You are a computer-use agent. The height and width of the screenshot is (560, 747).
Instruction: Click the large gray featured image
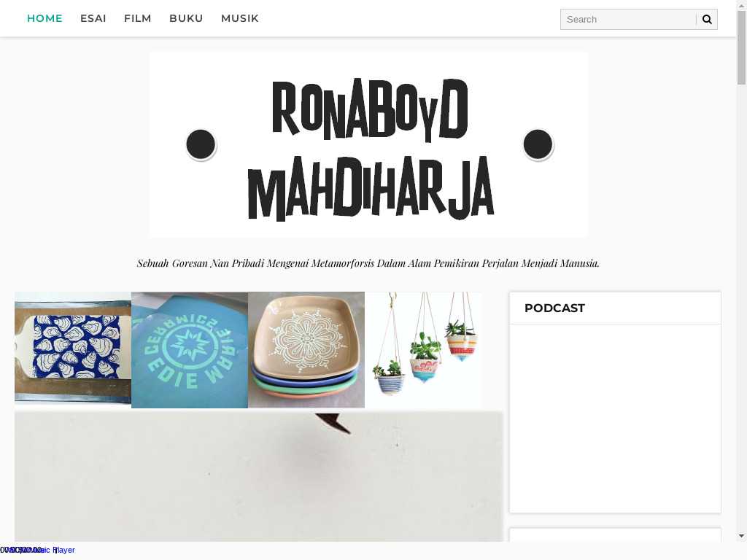[259, 477]
